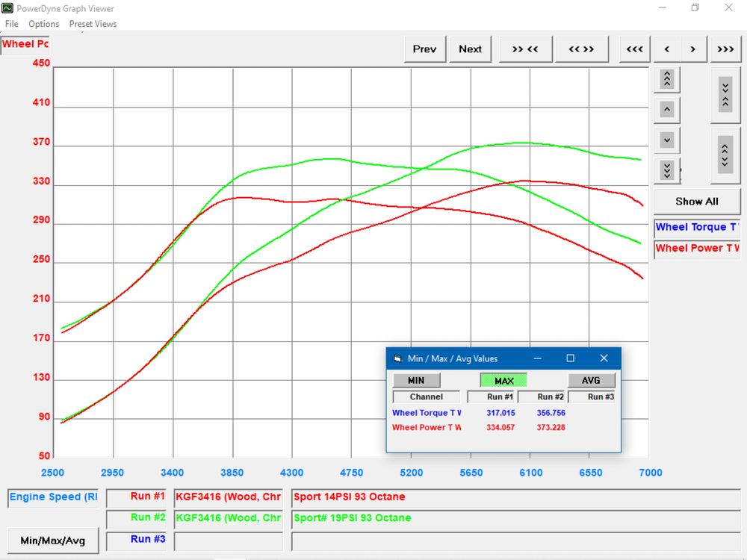The image size is (747, 560).
Task: Click the empty Run #3 vehicle field
Action: click(x=228, y=541)
